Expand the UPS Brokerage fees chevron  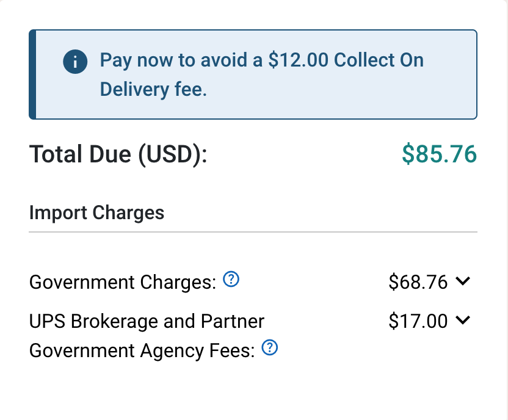[x=463, y=320]
